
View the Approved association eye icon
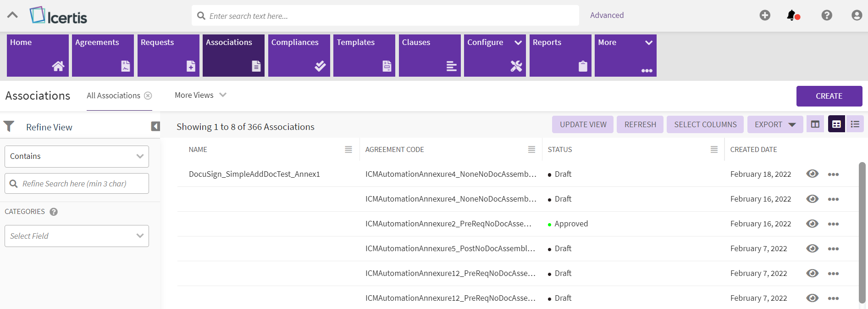tap(812, 224)
